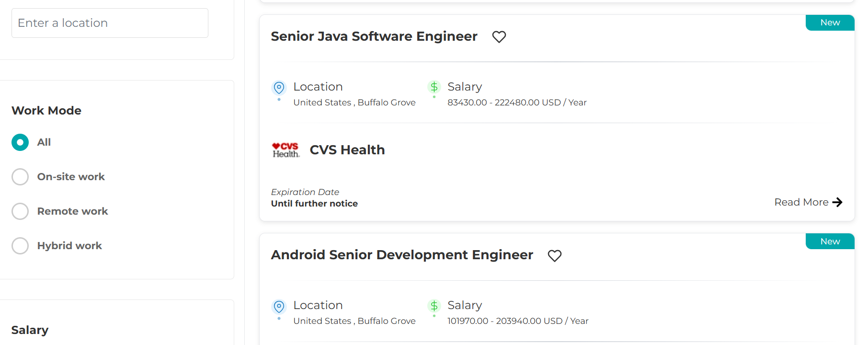Click the New badge on Android job card
Image resolution: width=868 pixels, height=345 pixels.
click(830, 241)
